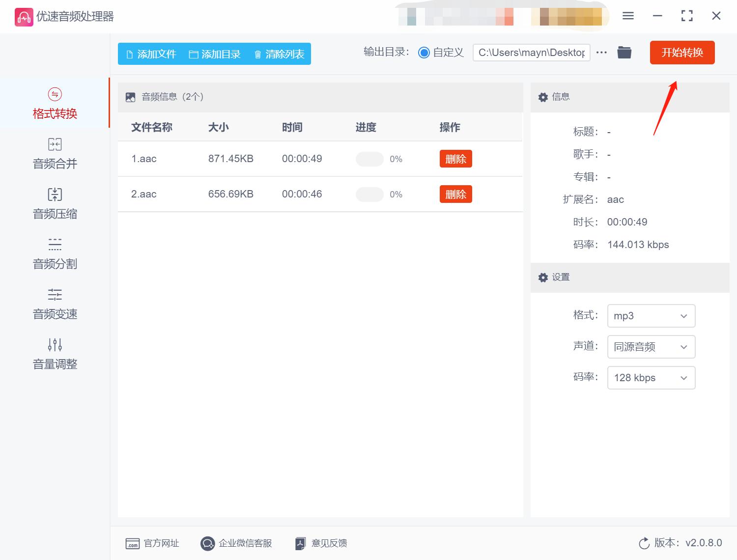Stay on the 格式转换 tab
This screenshot has width=737, height=560.
[54, 103]
